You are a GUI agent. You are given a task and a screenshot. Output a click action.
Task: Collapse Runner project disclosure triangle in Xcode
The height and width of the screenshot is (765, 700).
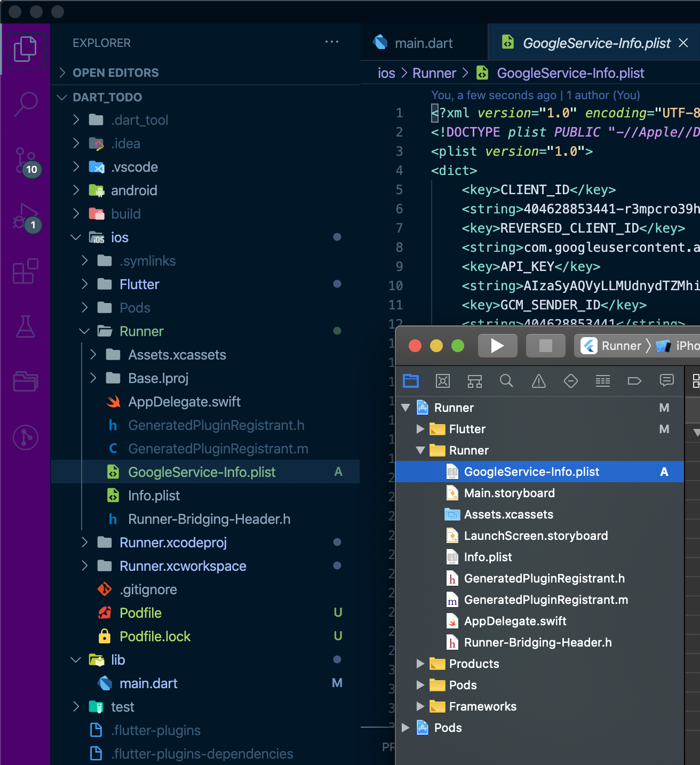pos(405,408)
